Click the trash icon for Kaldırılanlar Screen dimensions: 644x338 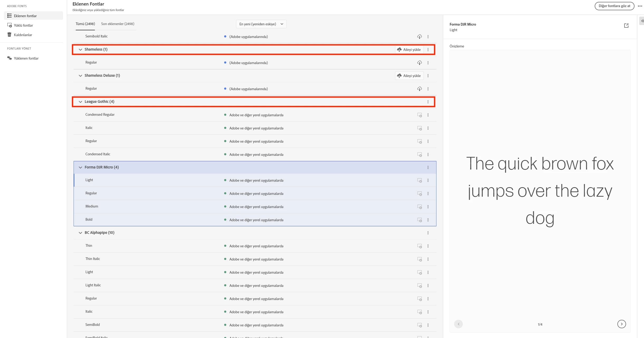pyautogui.click(x=9, y=35)
